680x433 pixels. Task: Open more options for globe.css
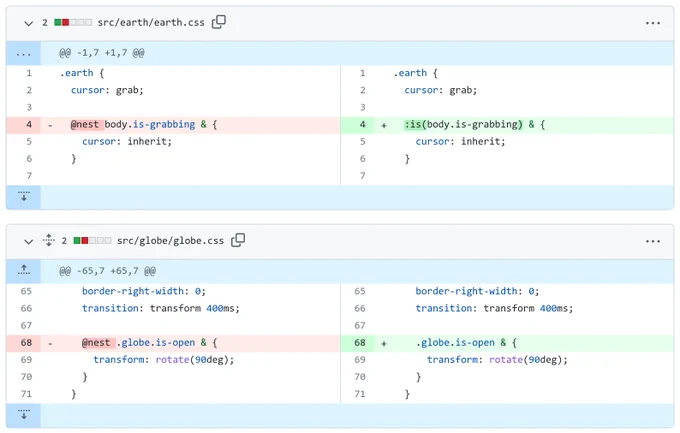point(653,241)
